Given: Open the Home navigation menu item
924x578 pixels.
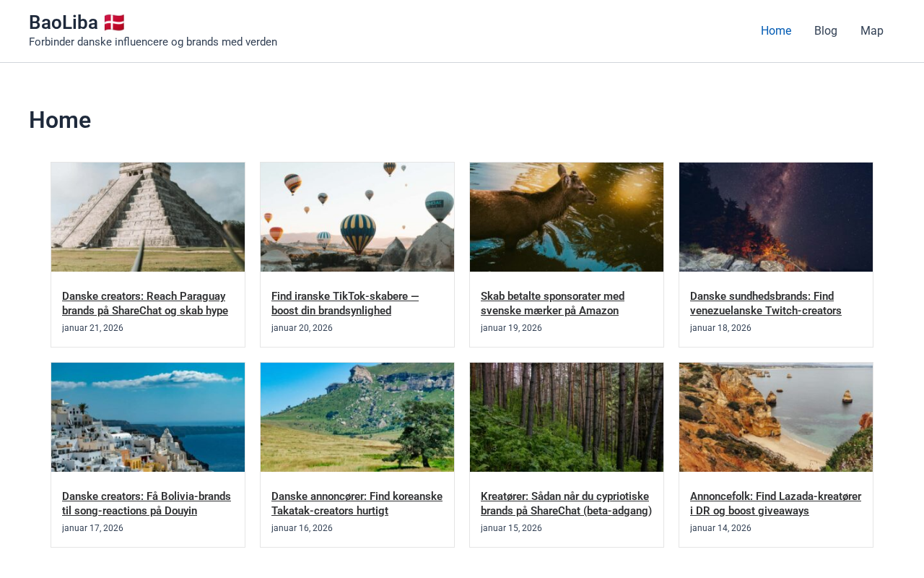Looking at the screenshot, I should pos(776,31).
